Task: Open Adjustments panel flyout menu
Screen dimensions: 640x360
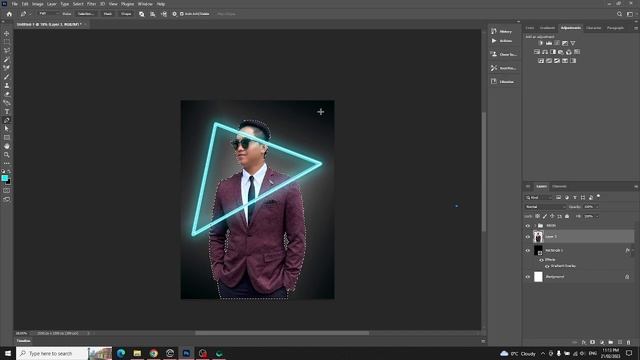Action: (636, 28)
